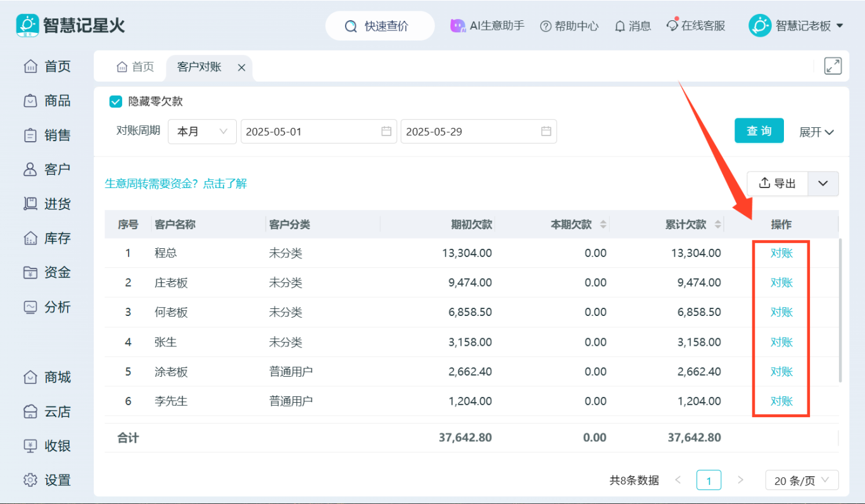The width and height of the screenshot is (865, 504).
Task: Click the 智慧记星火 logo icon
Action: click(x=27, y=25)
